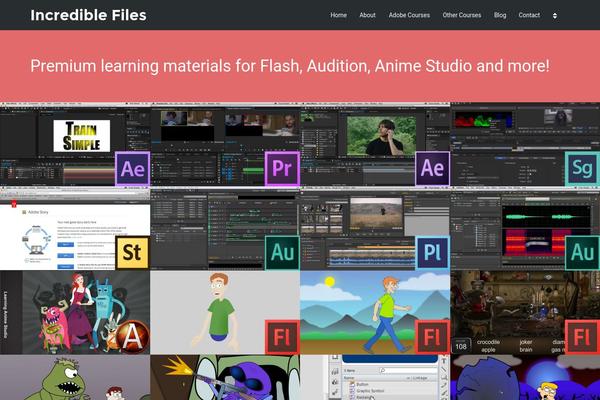Image resolution: width=600 pixels, height=400 pixels.
Task: Click the Incredible Files site title
Action: click(88, 15)
